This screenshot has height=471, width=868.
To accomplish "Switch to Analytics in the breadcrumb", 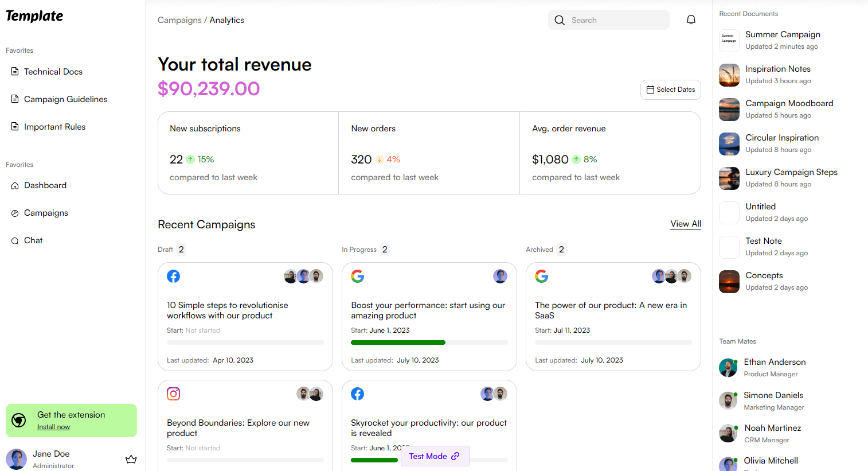I will click(226, 20).
